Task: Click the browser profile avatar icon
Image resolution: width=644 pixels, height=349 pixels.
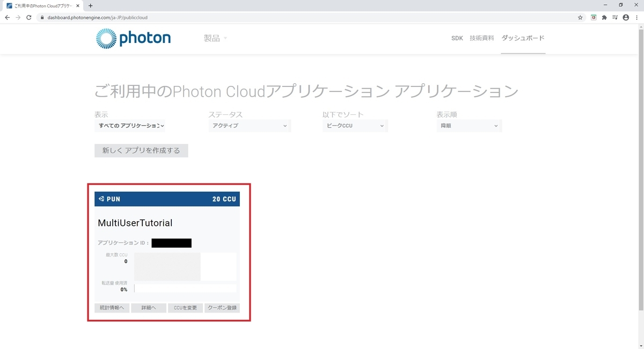Action: [626, 17]
